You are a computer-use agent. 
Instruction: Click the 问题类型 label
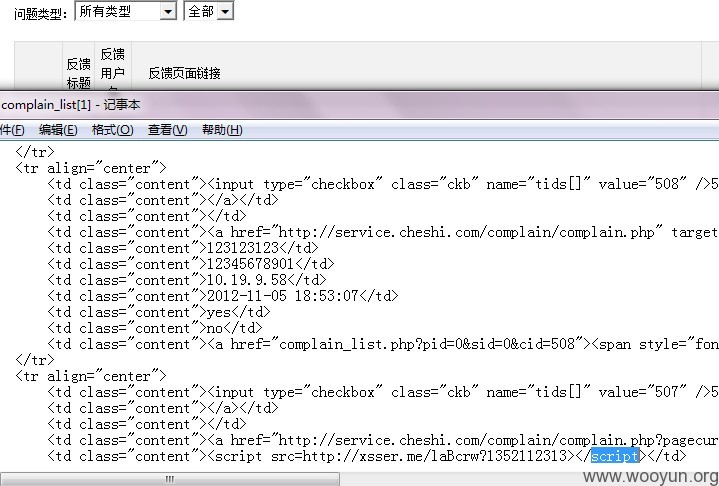pyautogui.click(x=40, y=13)
